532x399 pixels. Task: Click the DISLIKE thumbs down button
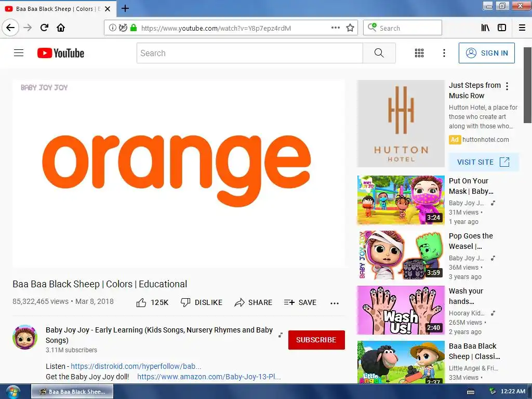(x=202, y=302)
